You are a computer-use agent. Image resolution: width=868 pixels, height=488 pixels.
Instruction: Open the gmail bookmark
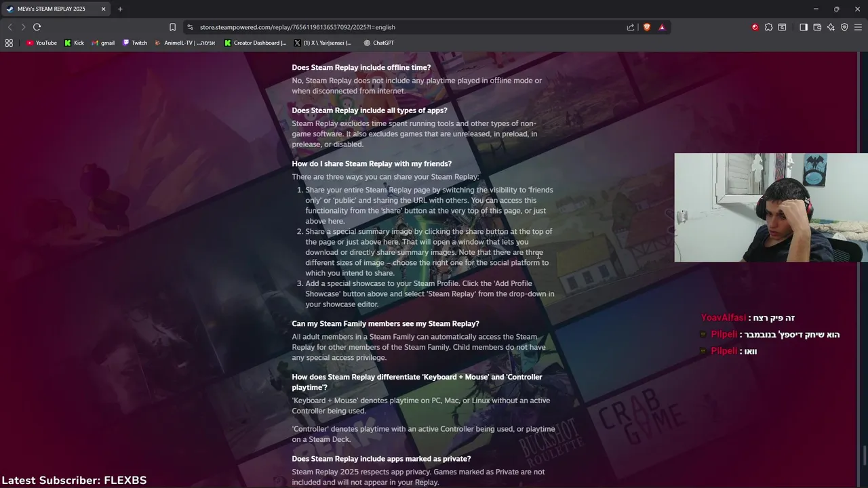point(103,43)
